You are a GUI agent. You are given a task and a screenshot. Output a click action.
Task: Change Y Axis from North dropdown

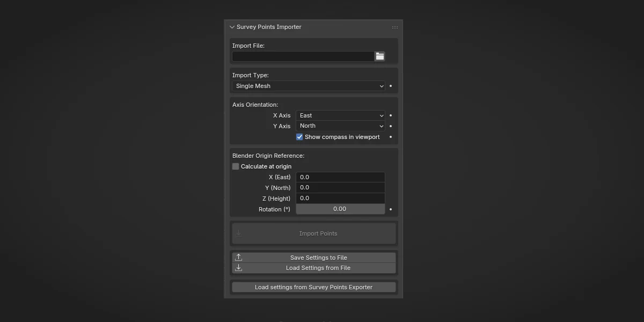pyautogui.click(x=340, y=126)
